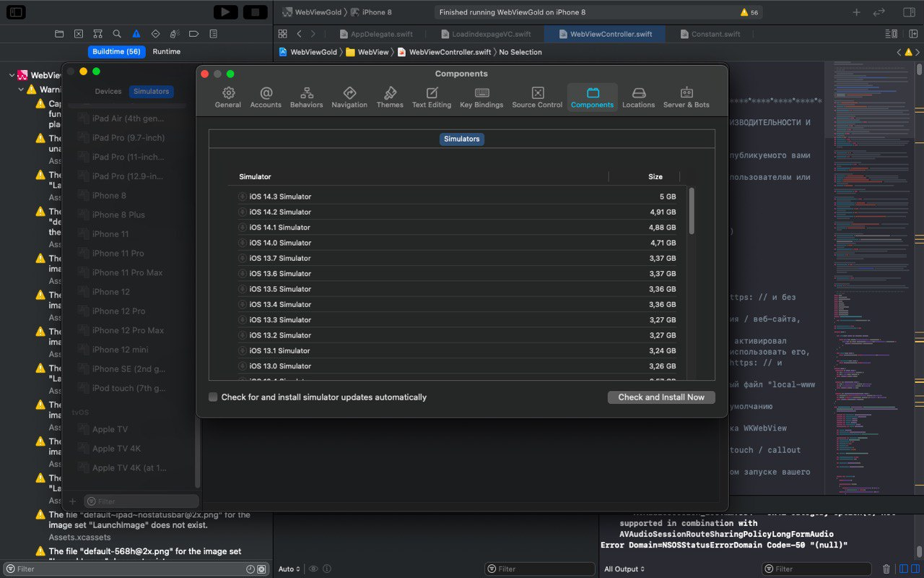Open the Library with plus icon
This screenshot has width=924, height=578.
856,12
